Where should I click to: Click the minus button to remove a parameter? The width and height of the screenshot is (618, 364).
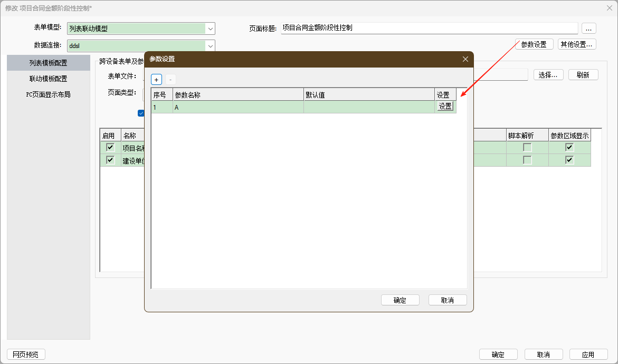click(x=170, y=80)
